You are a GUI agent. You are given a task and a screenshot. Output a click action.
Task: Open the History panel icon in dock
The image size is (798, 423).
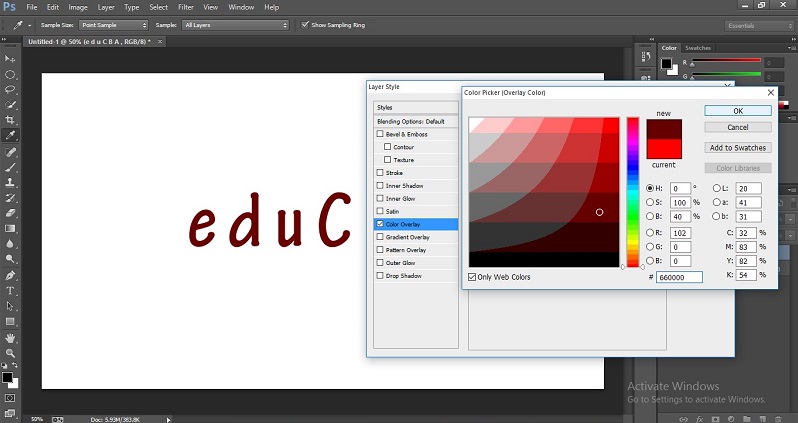tap(646, 57)
